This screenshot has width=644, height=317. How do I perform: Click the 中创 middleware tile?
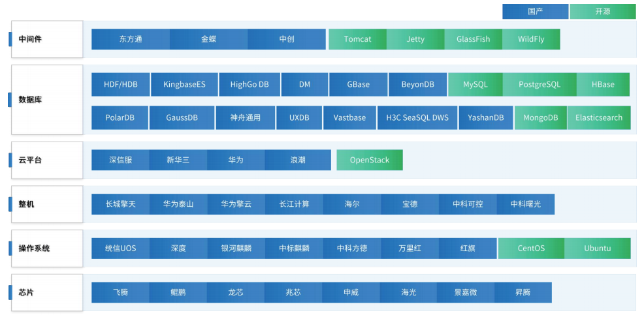point(287,39)
